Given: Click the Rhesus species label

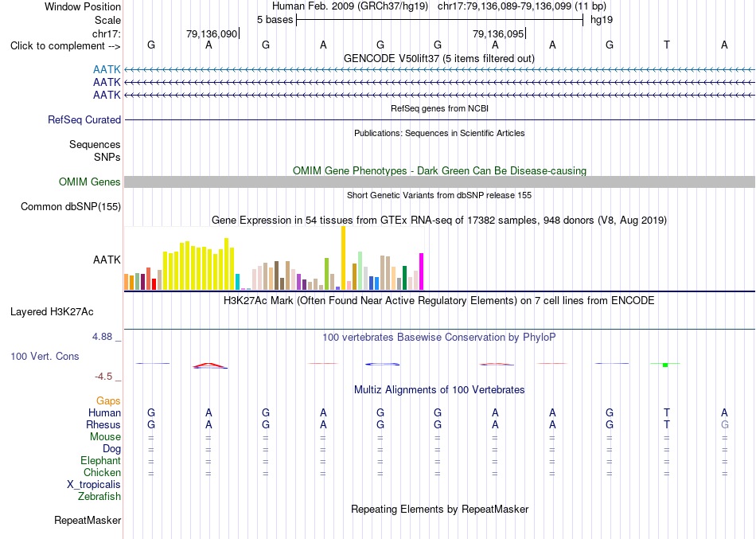Looking at the screenshot, I should 103,424.
